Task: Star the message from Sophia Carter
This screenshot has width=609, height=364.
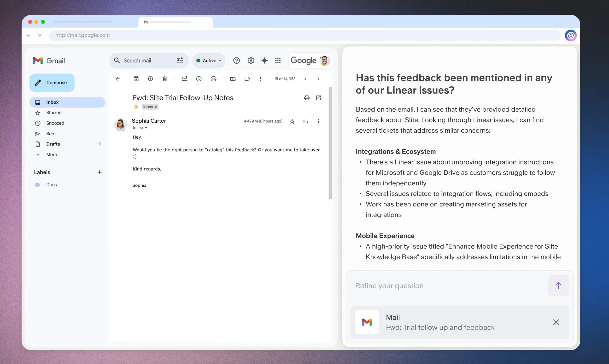Action: (x=292, y=121)
